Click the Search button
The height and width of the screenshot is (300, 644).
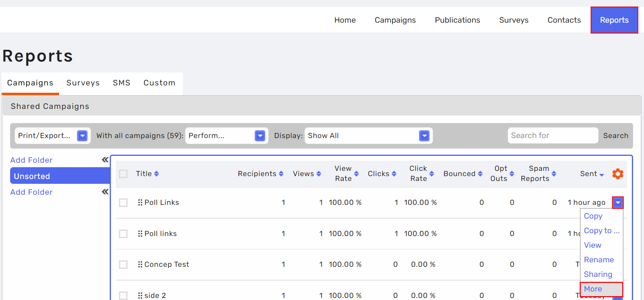(616, 136)
